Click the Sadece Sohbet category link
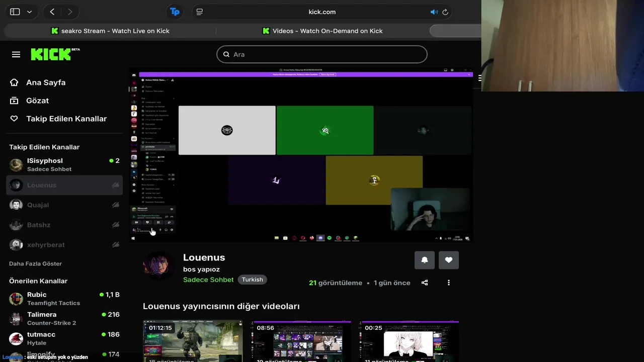Screen dimensions: 644x362 [208, 280]
